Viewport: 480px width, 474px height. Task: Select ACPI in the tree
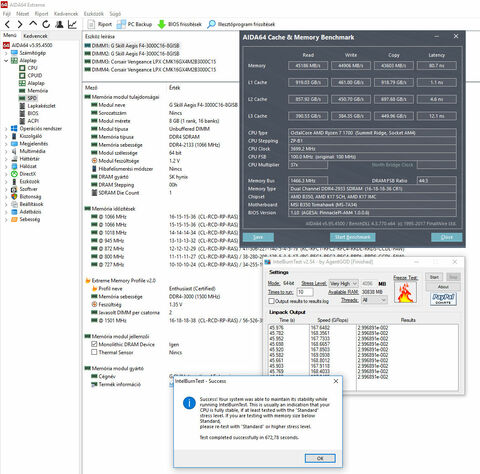pos(29,121)
